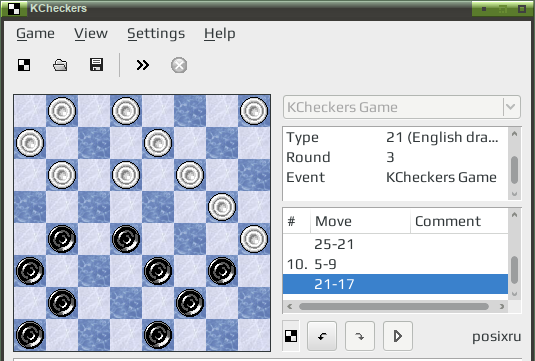Open the Game menu
The height and width of the screenshot is (361, 535).
[35, 33]
